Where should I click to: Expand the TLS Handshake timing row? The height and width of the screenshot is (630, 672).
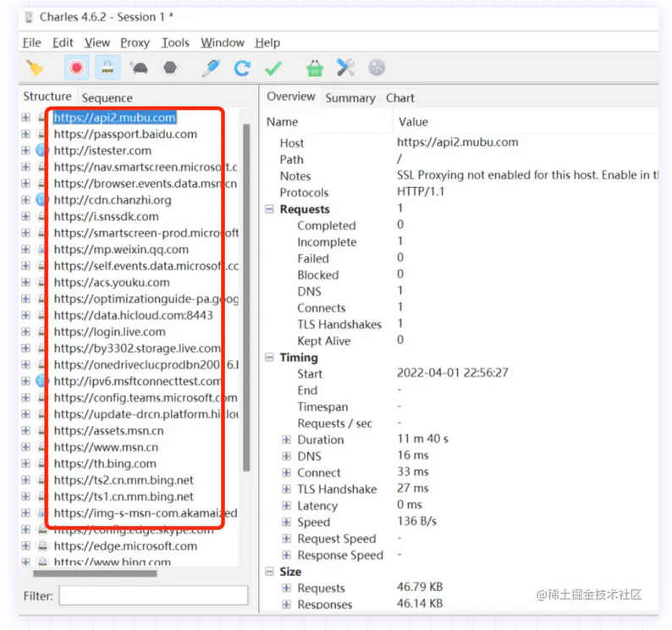[x=286, y=489]
